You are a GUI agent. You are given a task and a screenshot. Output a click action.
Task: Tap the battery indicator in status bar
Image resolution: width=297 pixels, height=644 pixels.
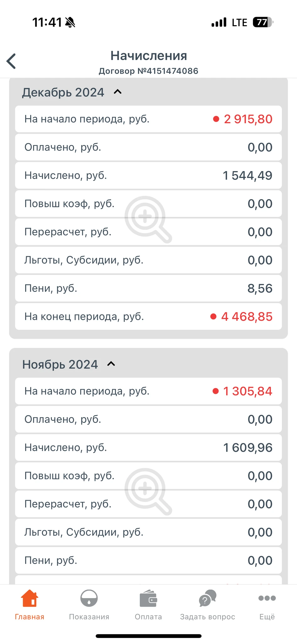point(262,22)
